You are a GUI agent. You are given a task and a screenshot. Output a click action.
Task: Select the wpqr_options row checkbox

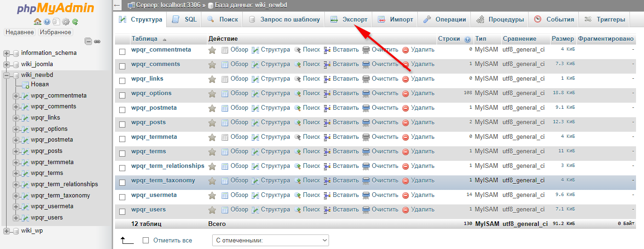pos(123,95)
